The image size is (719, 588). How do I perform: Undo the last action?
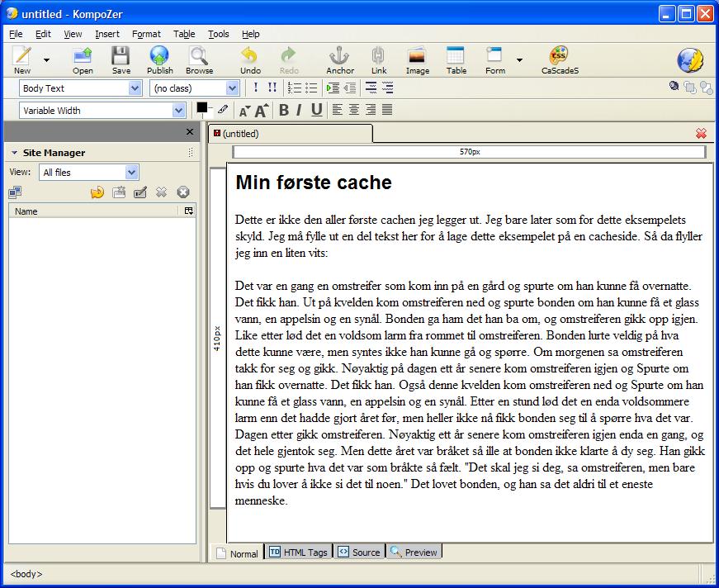tap(250, 60)
